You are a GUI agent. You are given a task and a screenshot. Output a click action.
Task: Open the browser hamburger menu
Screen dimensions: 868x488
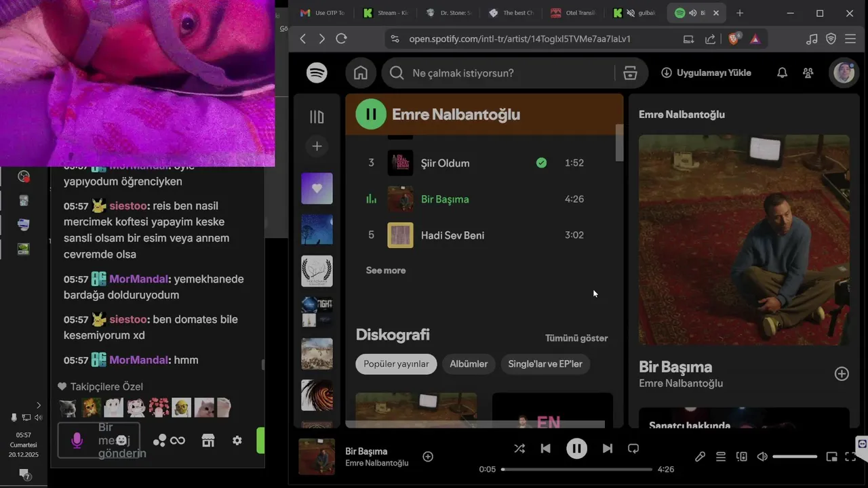pyautogui.click(x=850, y=39)
